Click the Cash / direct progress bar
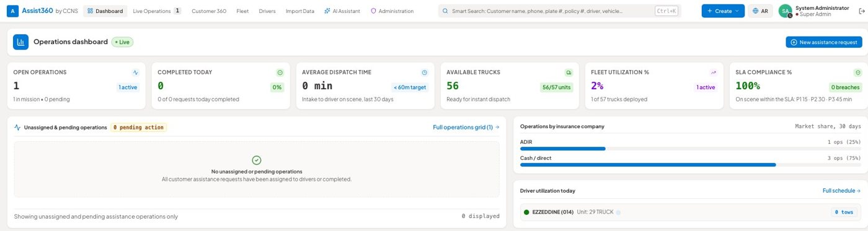 coord(691,165)
